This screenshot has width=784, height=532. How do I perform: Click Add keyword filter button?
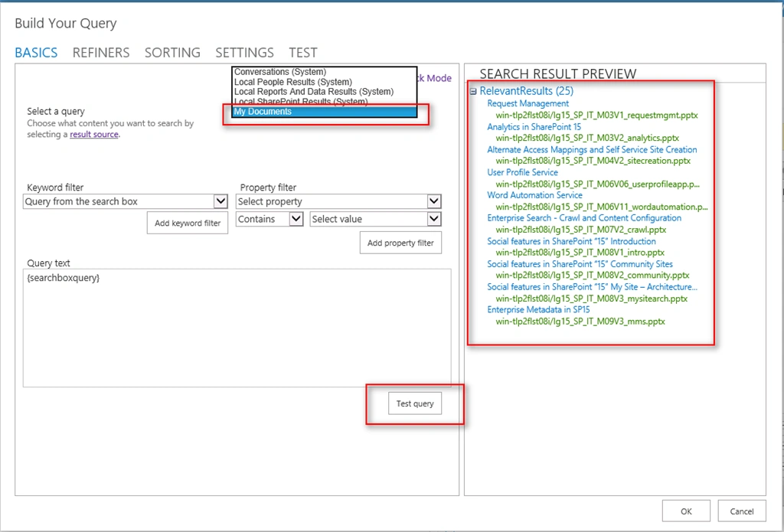[x=188, y=223]
